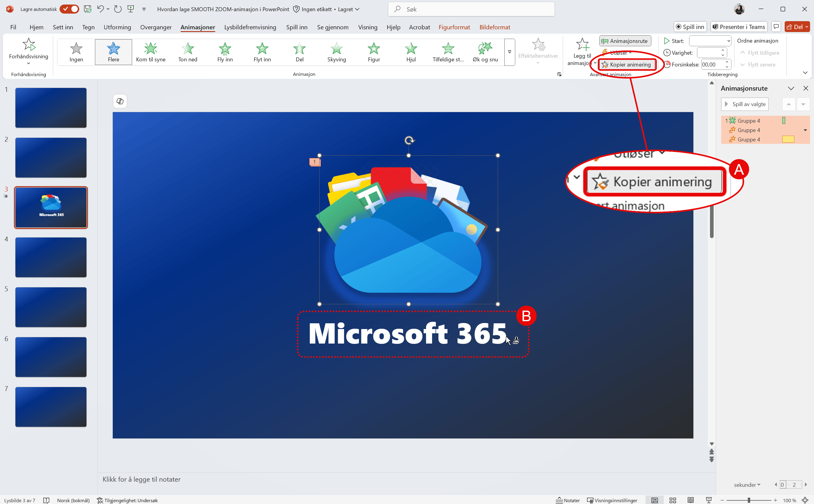Close the Animasjonsrute pane

806,88
